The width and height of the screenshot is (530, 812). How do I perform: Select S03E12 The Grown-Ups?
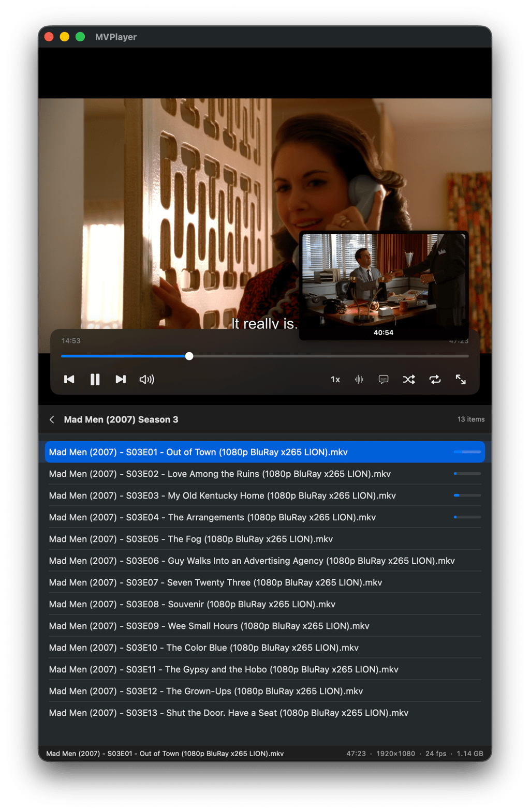[265, 691]
